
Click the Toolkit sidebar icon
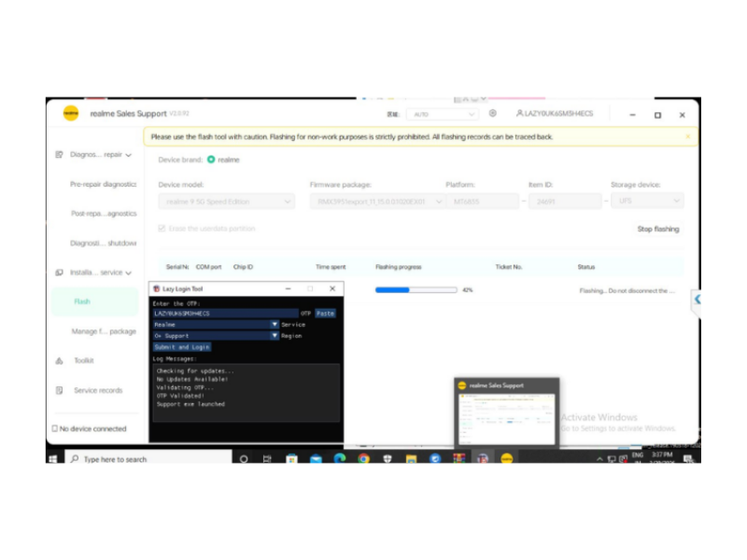tap(59, 361)
